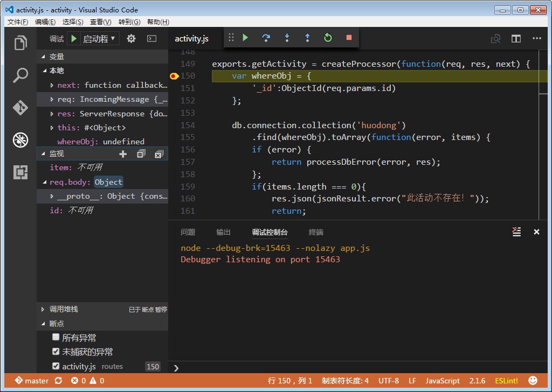Screen dimensions: 552x392
Task: Step over in debug toolbar
Action: coord(266,38)
